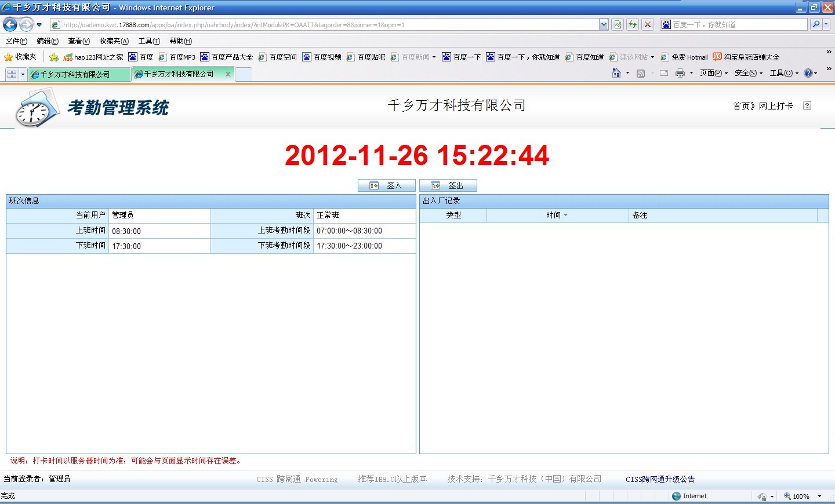Image resolution: width=835 pixels, height=504 pixels.
Task: Click the printer icon in command bar
Action: (680, 73)
